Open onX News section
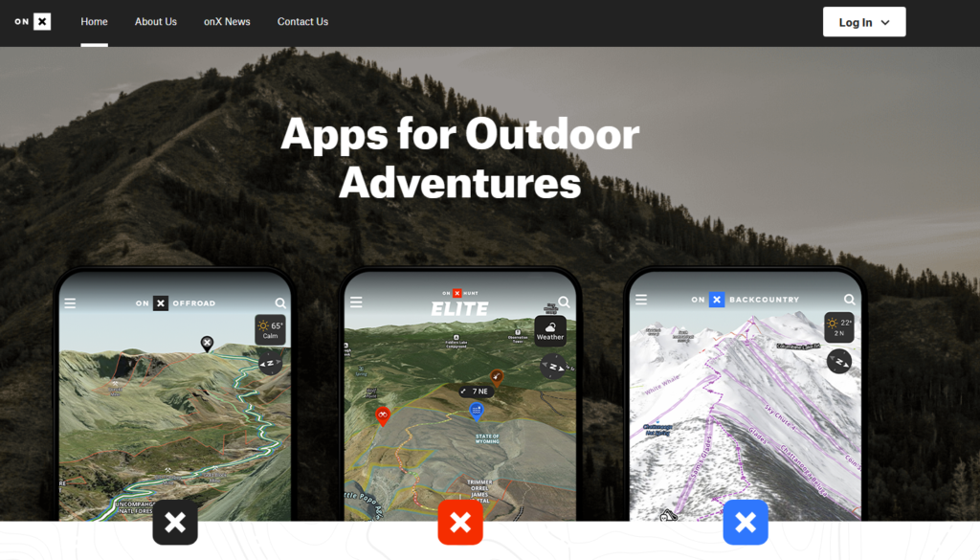This screenshot has height=560, width=980. [x=227, y=22]
